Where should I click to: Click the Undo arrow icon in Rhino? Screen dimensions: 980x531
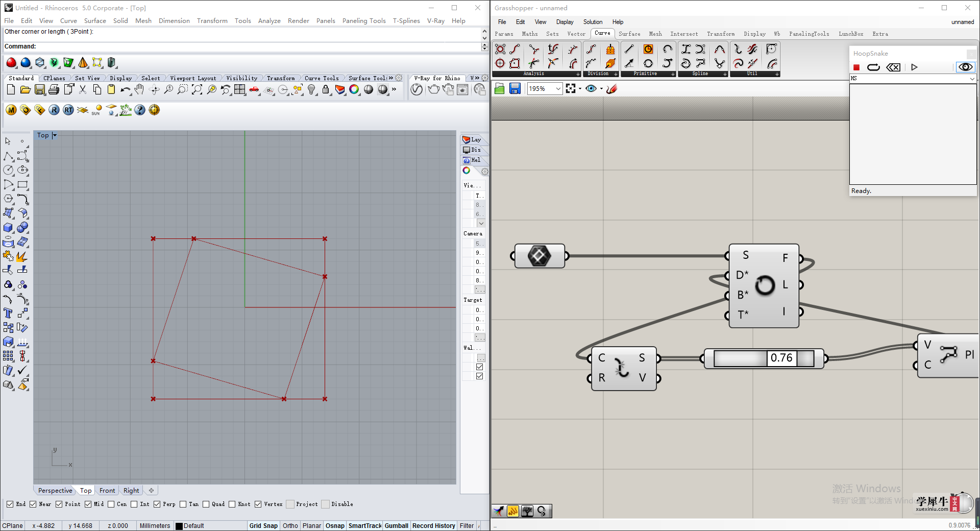click(x=126, y=90)
